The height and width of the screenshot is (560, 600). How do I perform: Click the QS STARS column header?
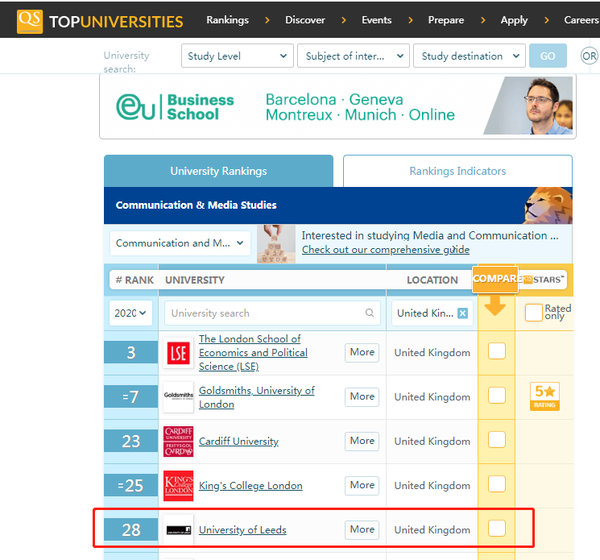pyautogui.click(x=544, y=280)
